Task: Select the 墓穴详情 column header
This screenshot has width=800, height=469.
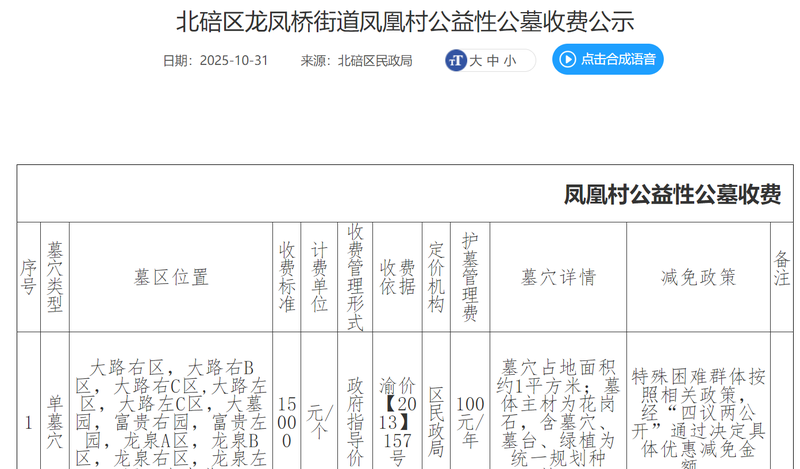Action: click(x=559, y=277)
